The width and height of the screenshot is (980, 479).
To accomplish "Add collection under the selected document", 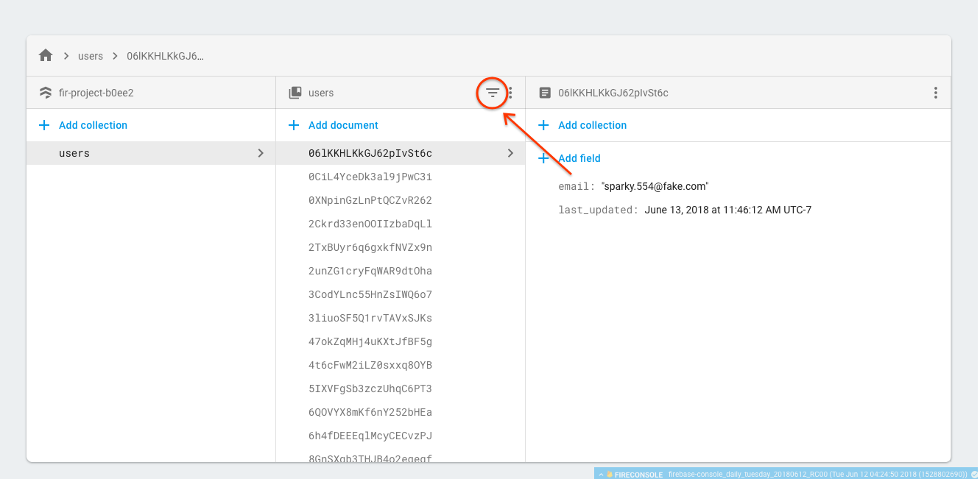I will (583, 125).
